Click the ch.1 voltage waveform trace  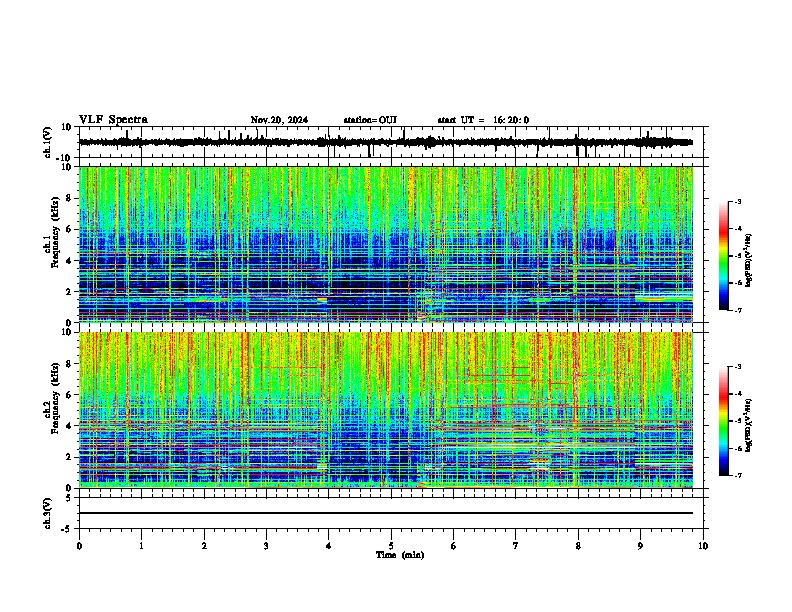(x=386, y=142)
